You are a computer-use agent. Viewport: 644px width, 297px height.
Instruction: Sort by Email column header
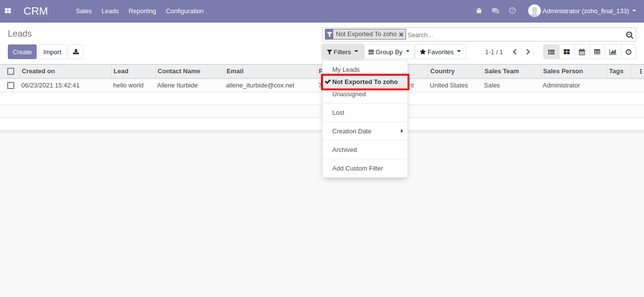pos(270,71)
